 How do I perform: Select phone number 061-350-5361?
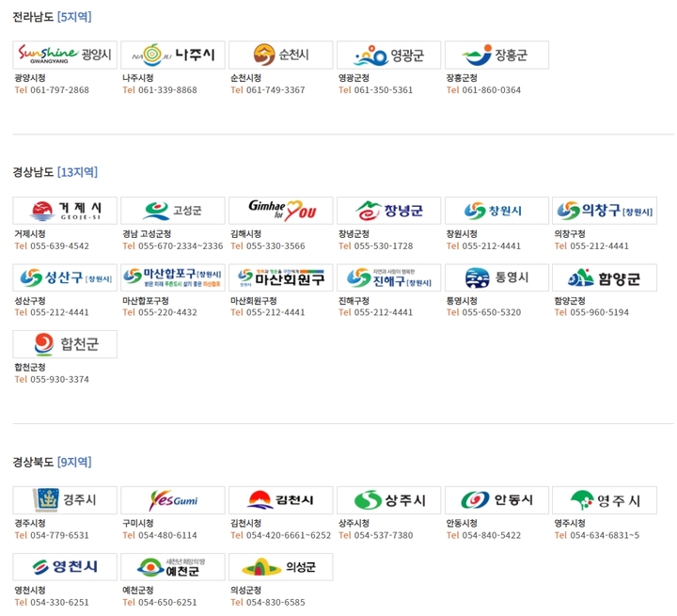[384, 90]
